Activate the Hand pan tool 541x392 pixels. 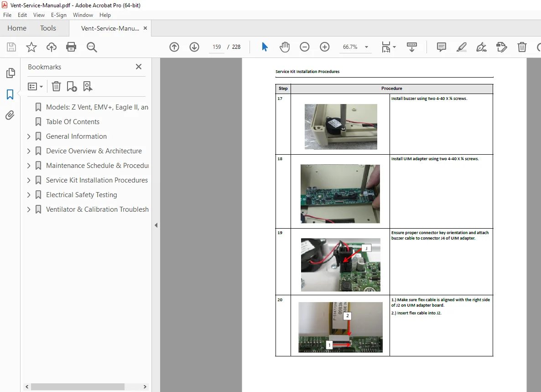[x=285, y=47]
